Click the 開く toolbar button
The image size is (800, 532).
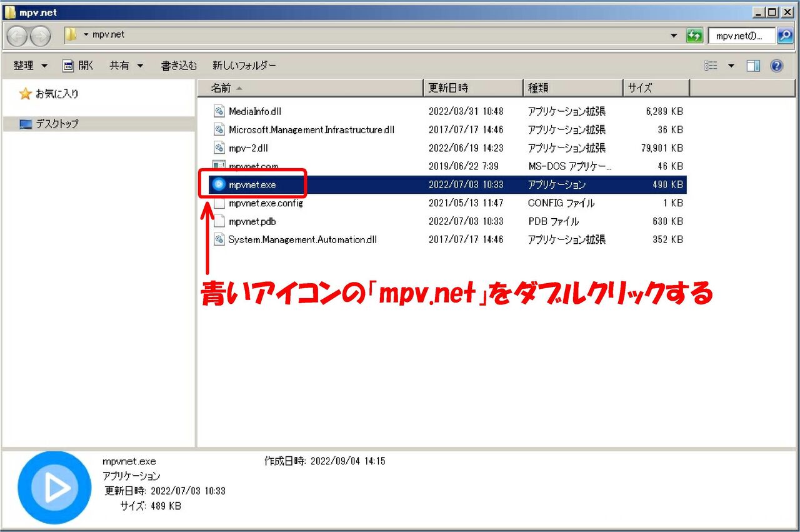[x=77, y=65]
